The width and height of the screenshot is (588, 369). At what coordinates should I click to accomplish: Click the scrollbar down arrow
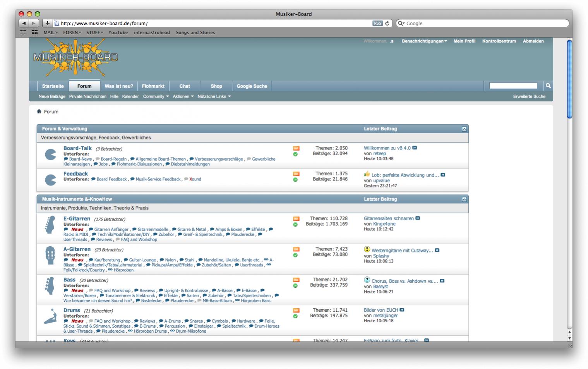pos(569,338)
